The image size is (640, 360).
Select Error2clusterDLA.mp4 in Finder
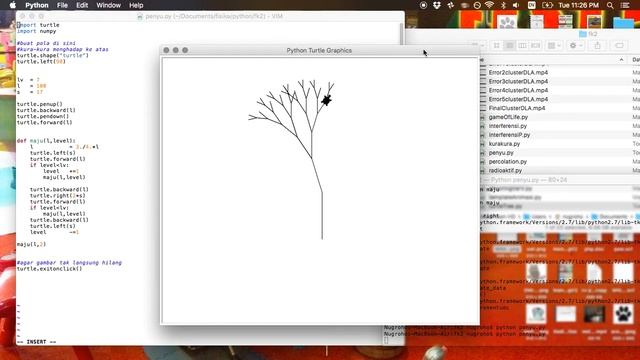[x=518, y=72]
